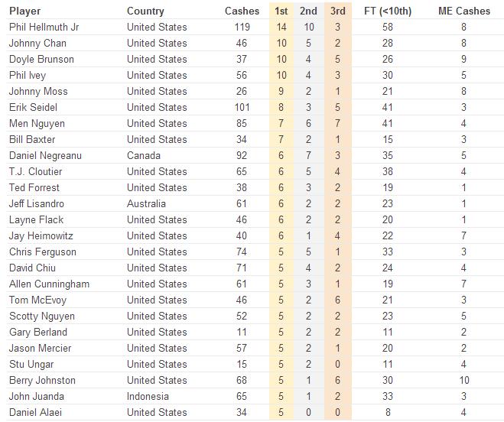
Task: Click Daniel Negreanu's player name
Action: pyautogui.click(x=45, y=155)
